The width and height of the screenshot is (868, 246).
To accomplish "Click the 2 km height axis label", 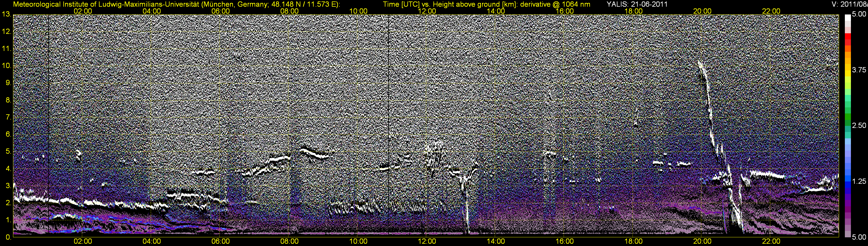I will point(8,203).
